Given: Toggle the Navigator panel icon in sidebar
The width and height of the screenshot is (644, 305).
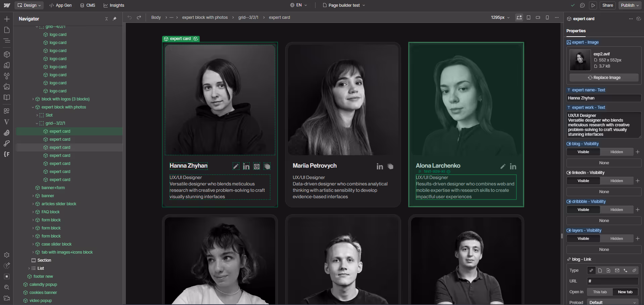Looking at the screenshot, I should point(7,41).
